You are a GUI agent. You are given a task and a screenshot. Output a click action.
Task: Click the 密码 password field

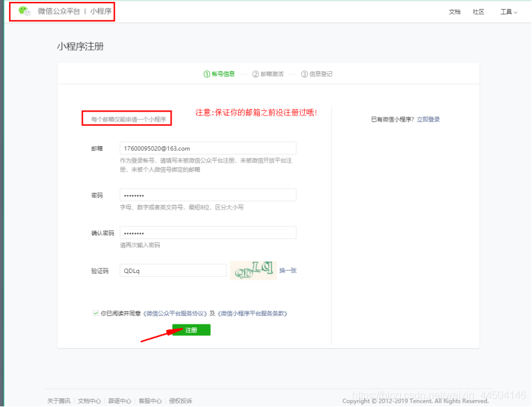point(208,195)
